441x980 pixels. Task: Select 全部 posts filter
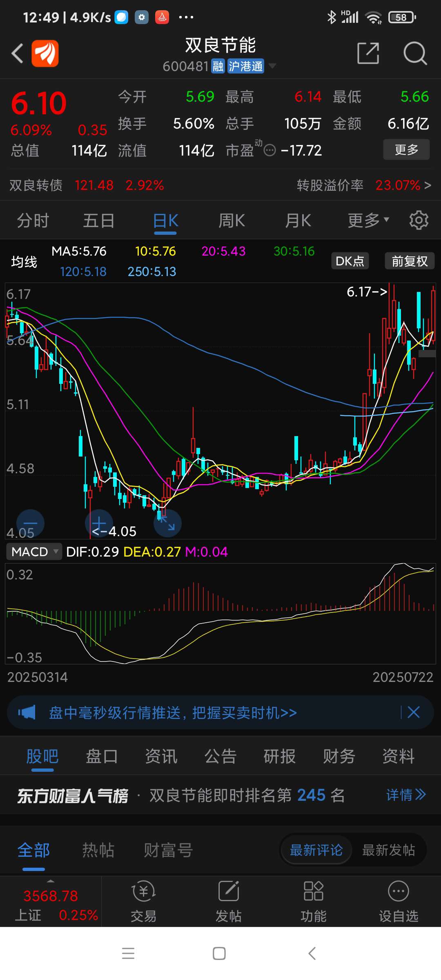[33, 851]
